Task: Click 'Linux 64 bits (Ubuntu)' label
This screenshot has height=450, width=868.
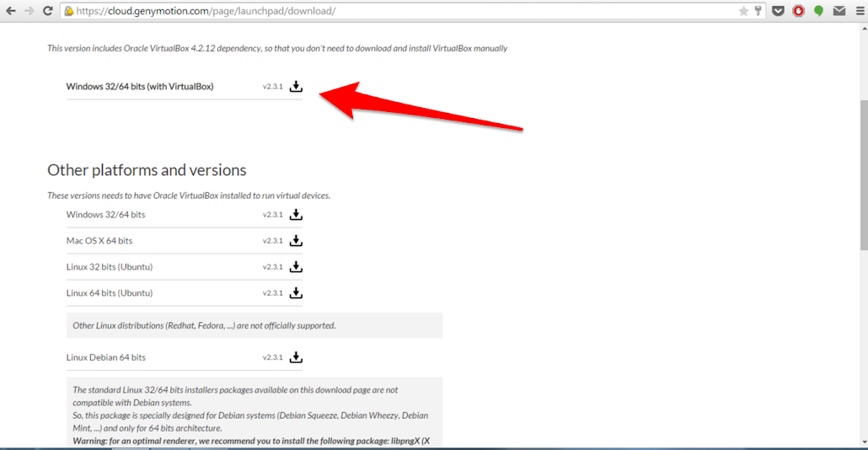Action: tap(109, 292)
